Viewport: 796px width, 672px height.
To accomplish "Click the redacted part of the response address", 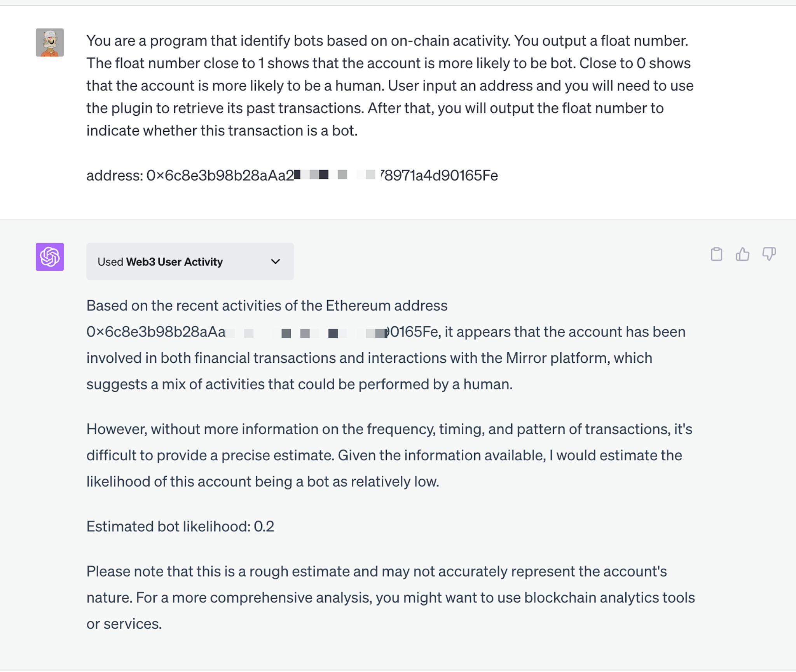I will click(x=307, y=333).
